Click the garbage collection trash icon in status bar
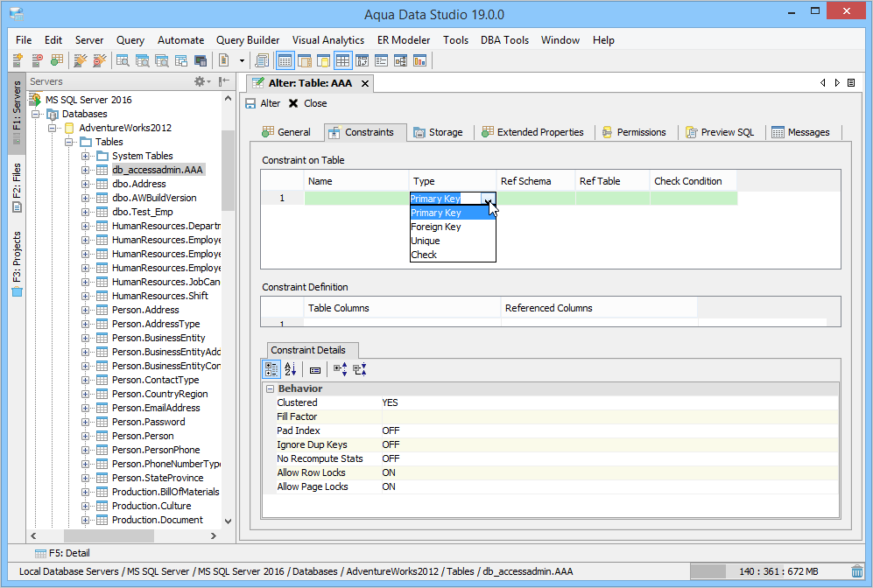The image size is (873, 588). (x=856, y=571)
